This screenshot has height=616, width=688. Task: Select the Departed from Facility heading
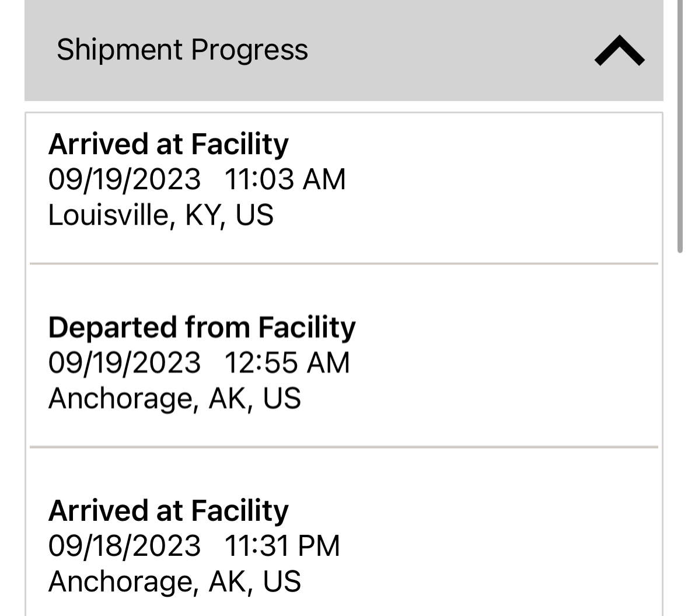(202, 328)
